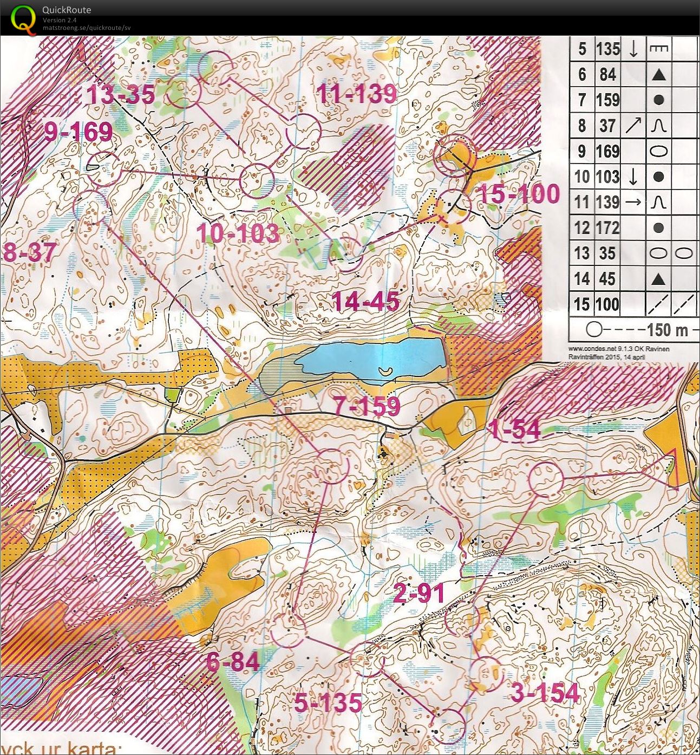
Task: Click the 'Version 2.4' text
Action: coord(60,20)
